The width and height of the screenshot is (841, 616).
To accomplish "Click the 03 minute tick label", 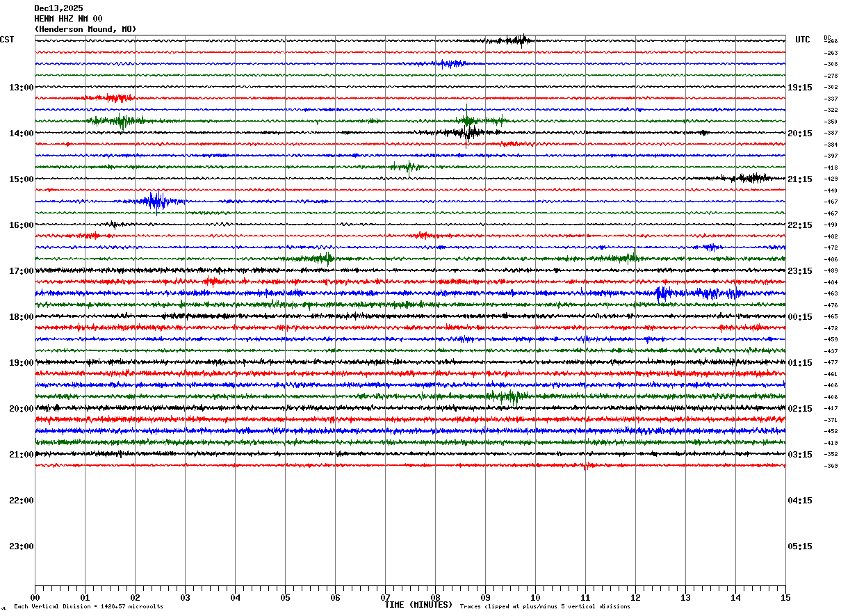I will tap(185, 597).
